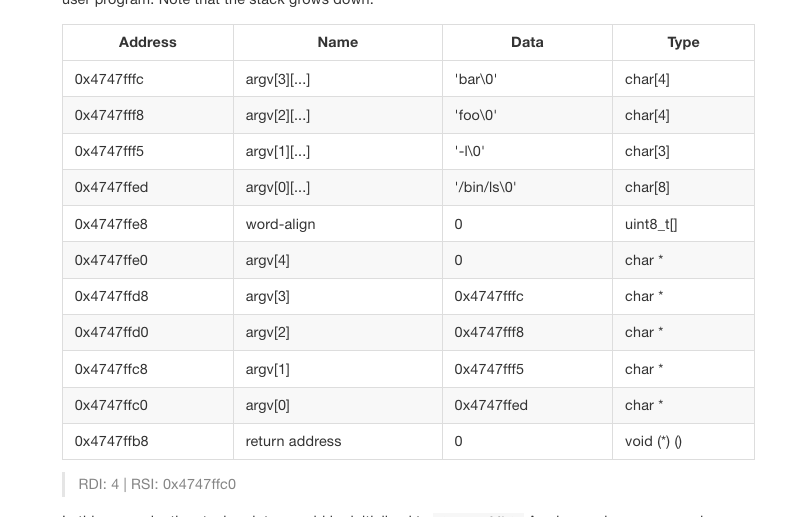Image resolution: width=797 pixels, height=517 pixels.
Task: Click the char[3] type cell
Action: 647,151
